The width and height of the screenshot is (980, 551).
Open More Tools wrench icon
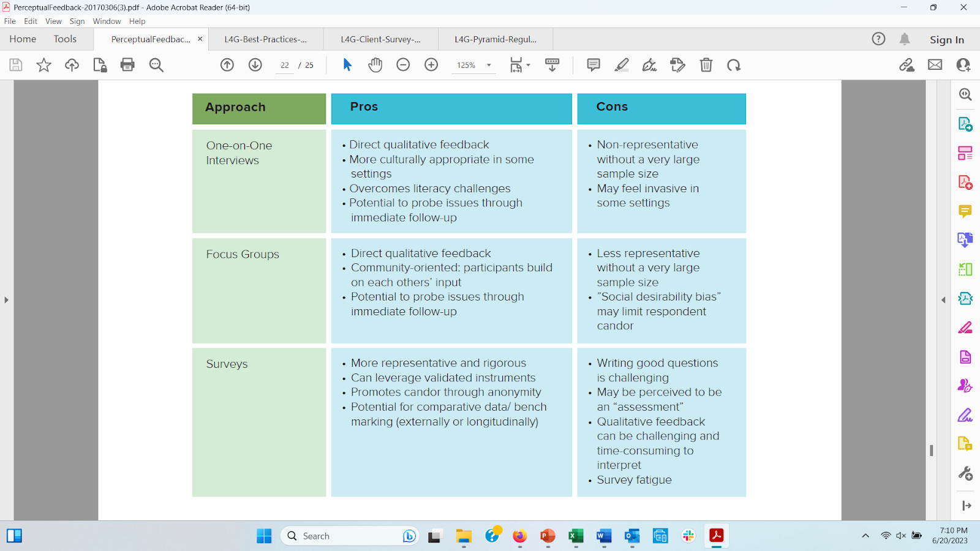pyautogui.click(x=965, y=473)
